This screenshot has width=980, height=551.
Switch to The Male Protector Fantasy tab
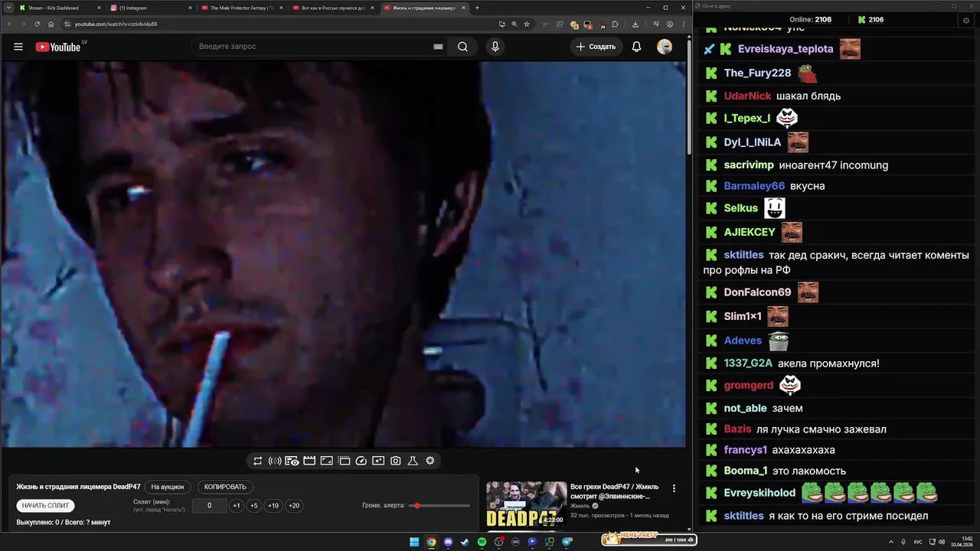click(241, 8)
